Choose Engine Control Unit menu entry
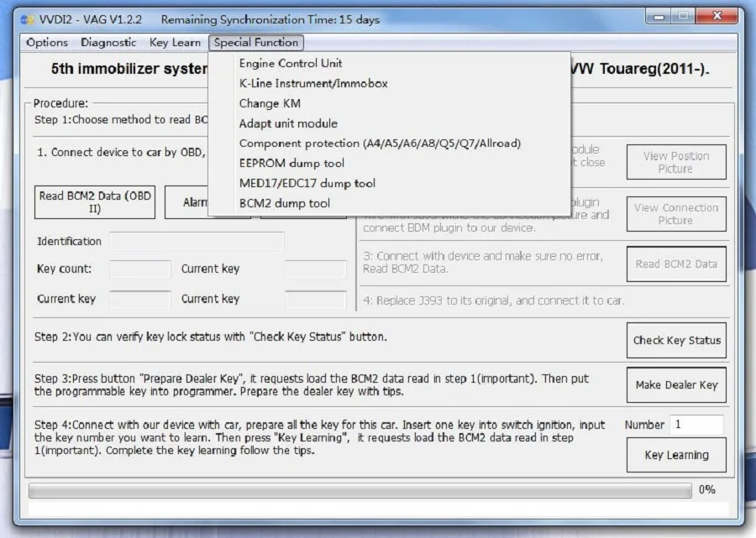Screen dimensions: 756x538 click(x=291, y=63)
